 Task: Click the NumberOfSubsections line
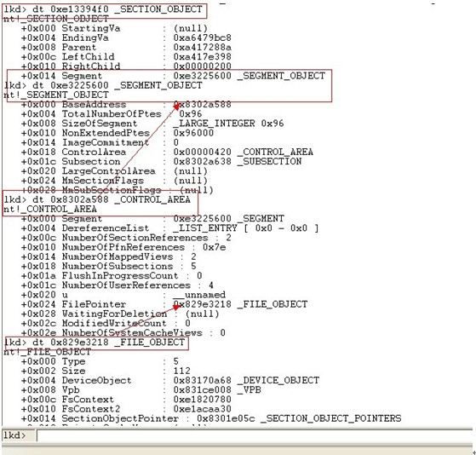(x=109, y=266)
